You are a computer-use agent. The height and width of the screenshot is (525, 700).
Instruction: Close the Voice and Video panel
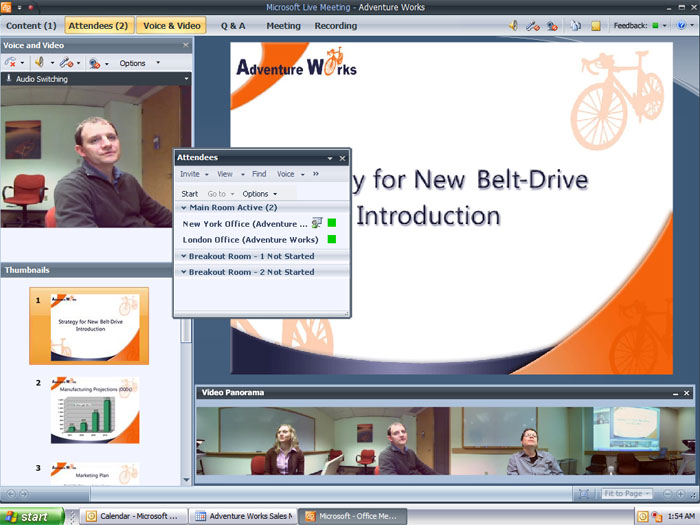[186, 45]
